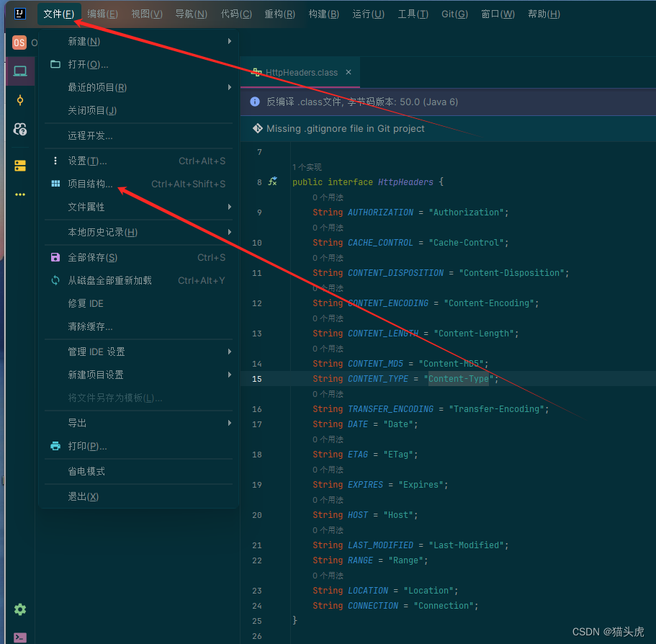Click the CONTENT_TYPE constant name

[x=378, y=378]
